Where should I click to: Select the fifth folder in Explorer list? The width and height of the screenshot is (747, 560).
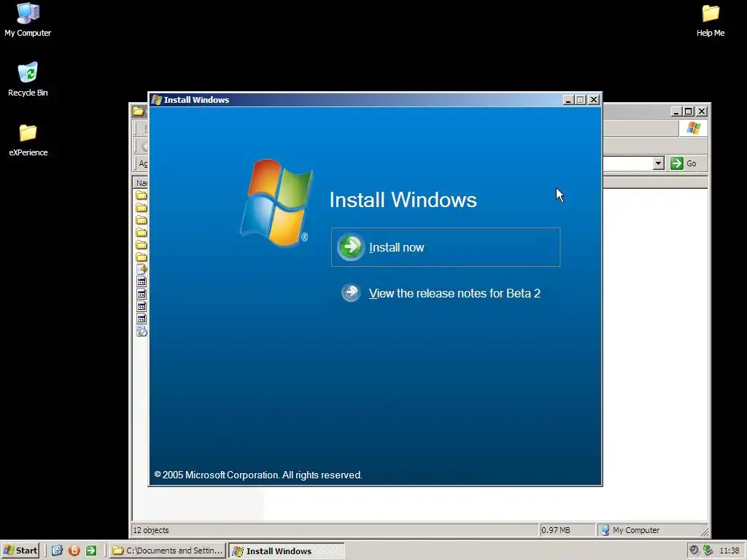pyautogui.click(x=142, y=245)
